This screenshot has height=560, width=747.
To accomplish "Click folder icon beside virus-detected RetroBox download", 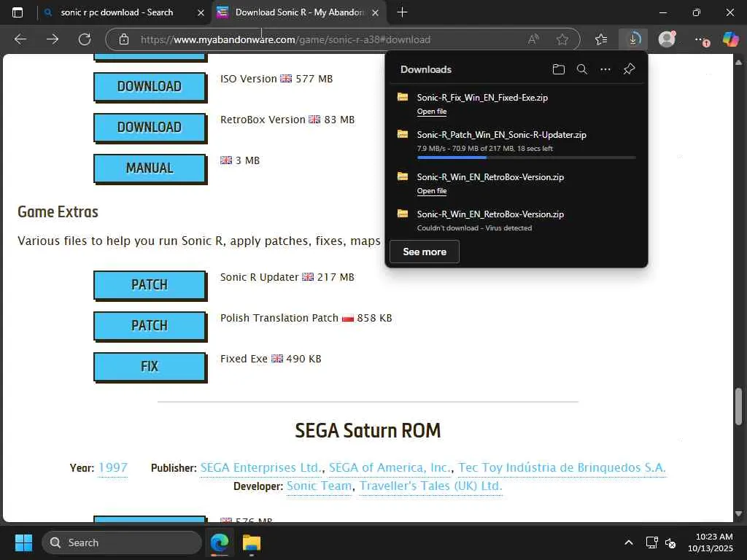I will coord(403,214).
